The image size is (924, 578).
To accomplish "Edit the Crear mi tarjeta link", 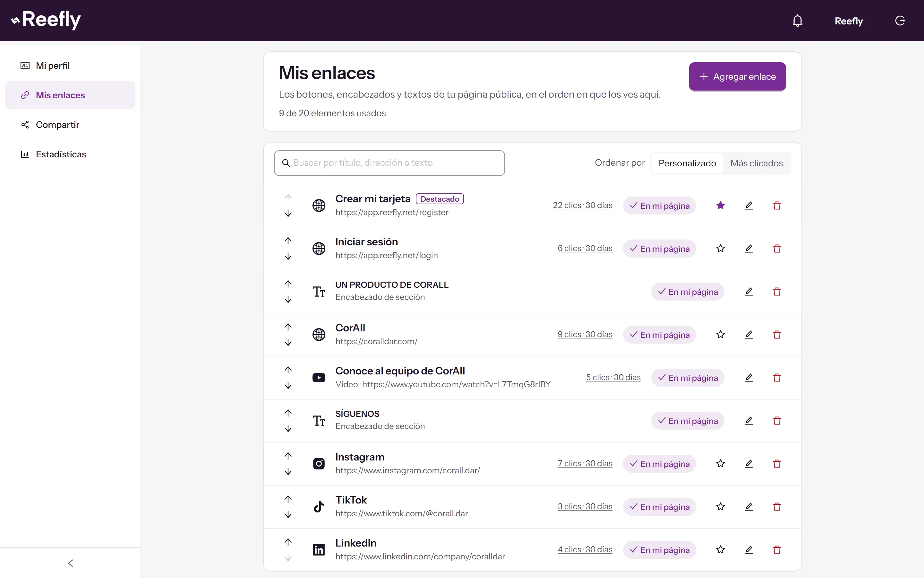I will [749, 206].
